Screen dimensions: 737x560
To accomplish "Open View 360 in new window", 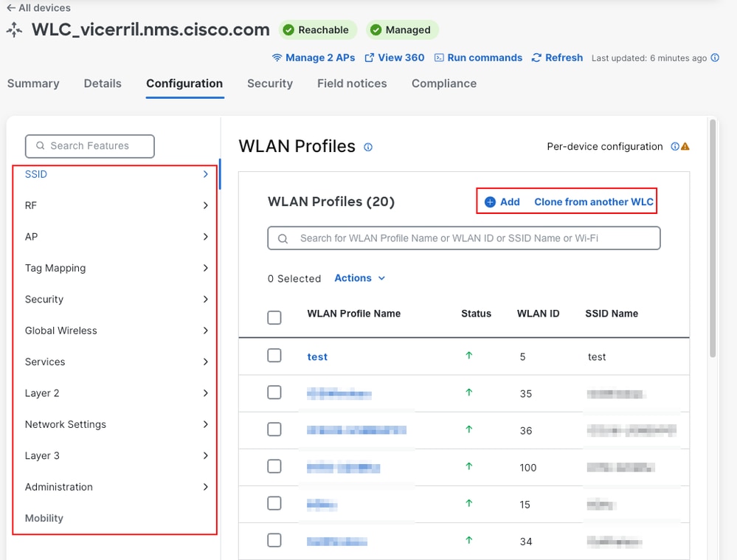I will pyautogui.click(x=395, y=58).
